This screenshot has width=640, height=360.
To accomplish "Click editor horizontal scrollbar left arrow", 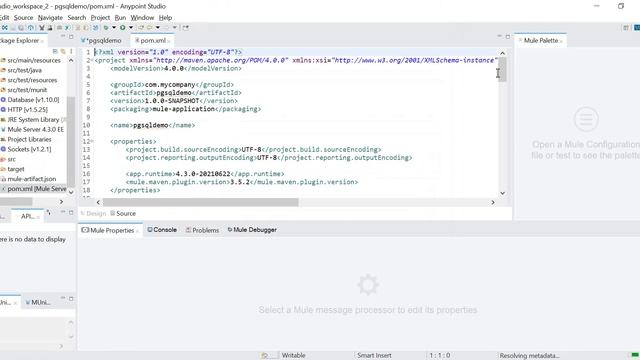I will pyautogui.click(x=98, y=202).
